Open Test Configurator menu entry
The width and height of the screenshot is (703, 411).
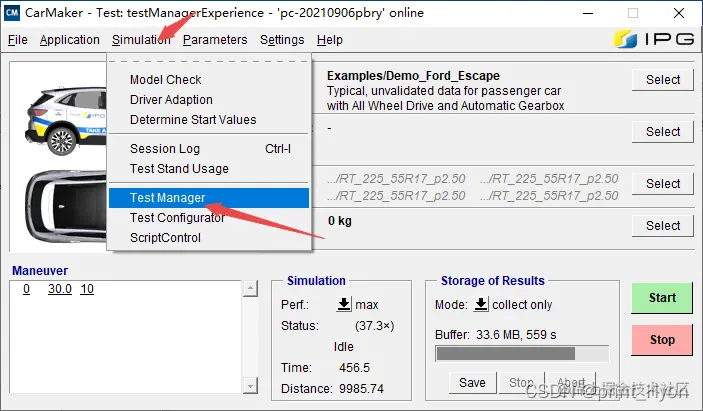tap(209, 217)
